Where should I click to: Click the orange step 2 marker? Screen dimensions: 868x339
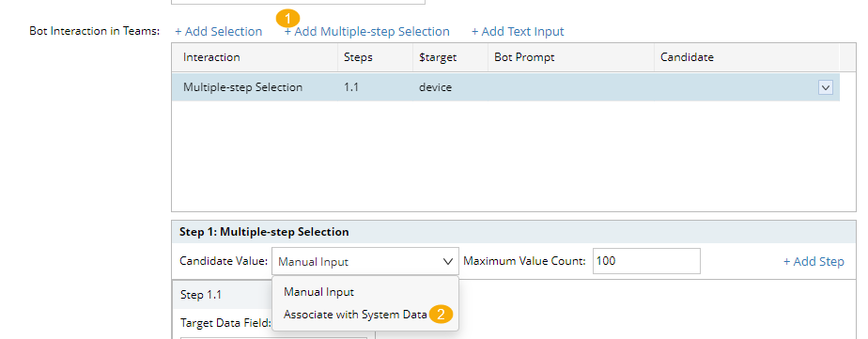click(x=441, y=314)
